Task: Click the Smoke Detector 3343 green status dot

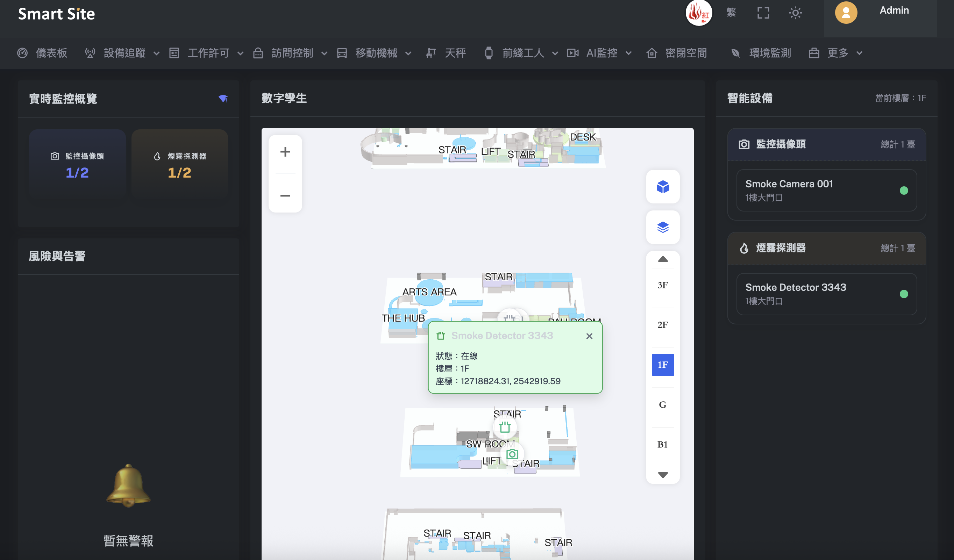Action: 904,294
